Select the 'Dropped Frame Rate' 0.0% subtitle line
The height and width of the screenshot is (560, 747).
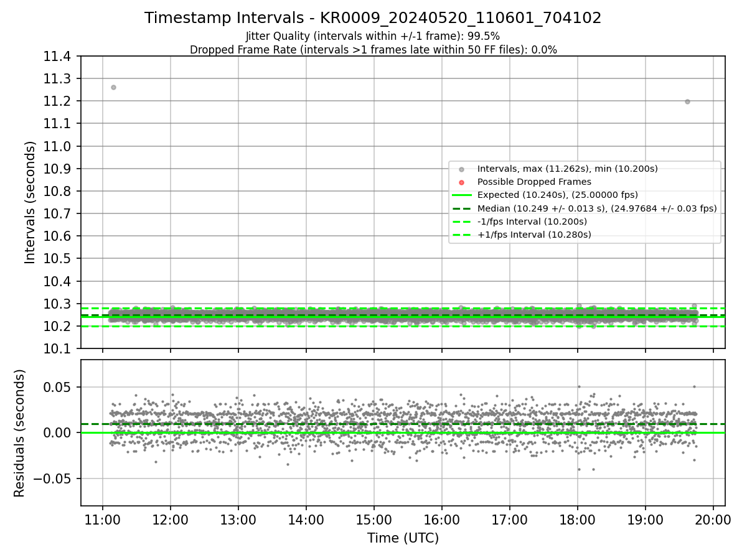click(373, 50)
